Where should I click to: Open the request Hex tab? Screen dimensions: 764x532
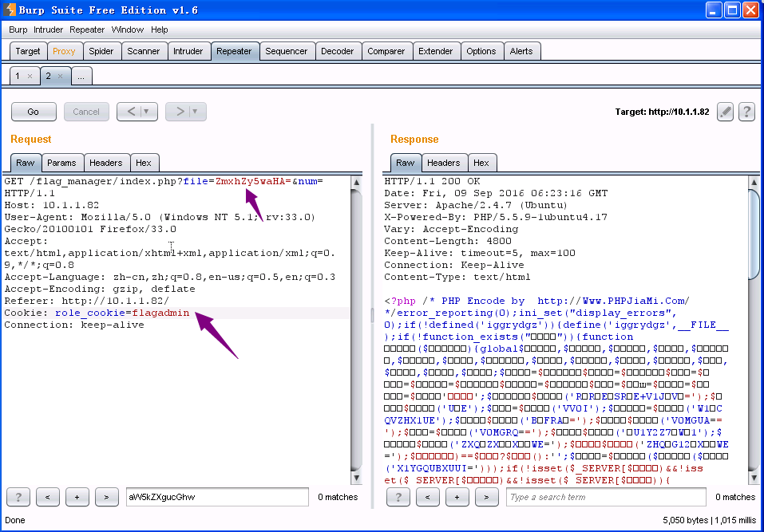pyautogui.click(x=144, y=163)
